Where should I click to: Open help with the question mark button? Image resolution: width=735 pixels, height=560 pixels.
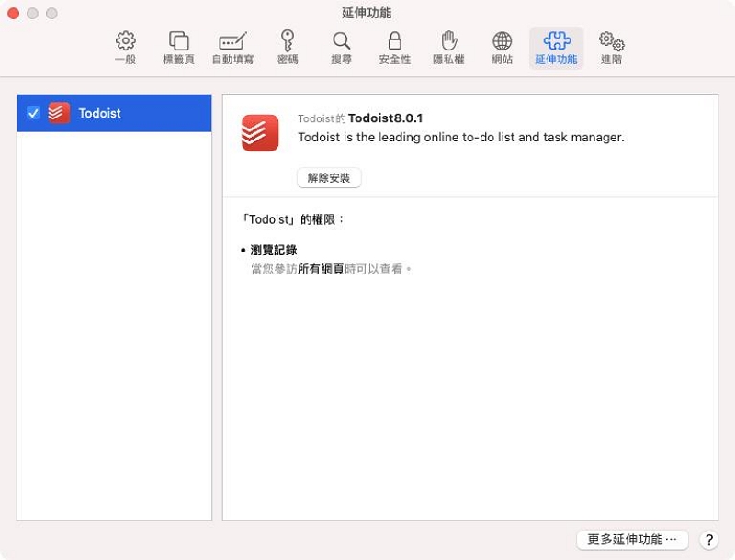click(x=709, y=540)
